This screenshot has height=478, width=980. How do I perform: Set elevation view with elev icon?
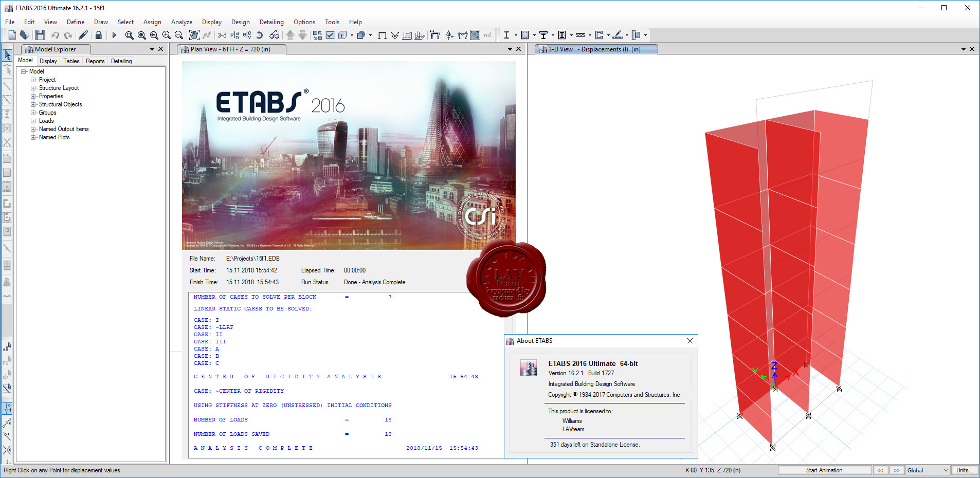[247, 35]
